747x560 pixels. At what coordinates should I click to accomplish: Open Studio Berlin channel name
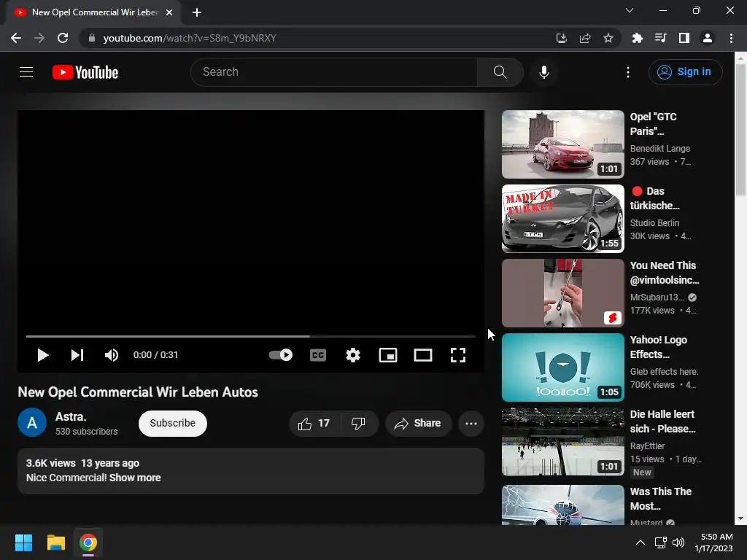654,223
